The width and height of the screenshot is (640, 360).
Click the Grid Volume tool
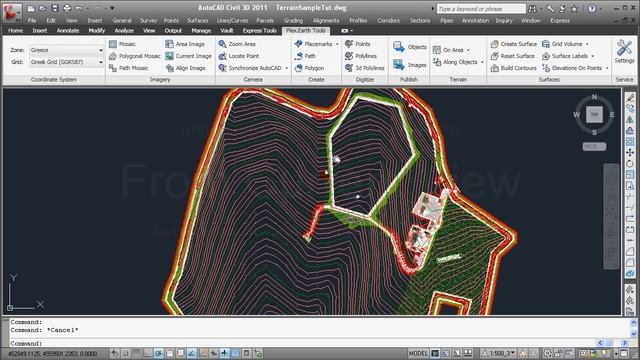tap(562, 44)
